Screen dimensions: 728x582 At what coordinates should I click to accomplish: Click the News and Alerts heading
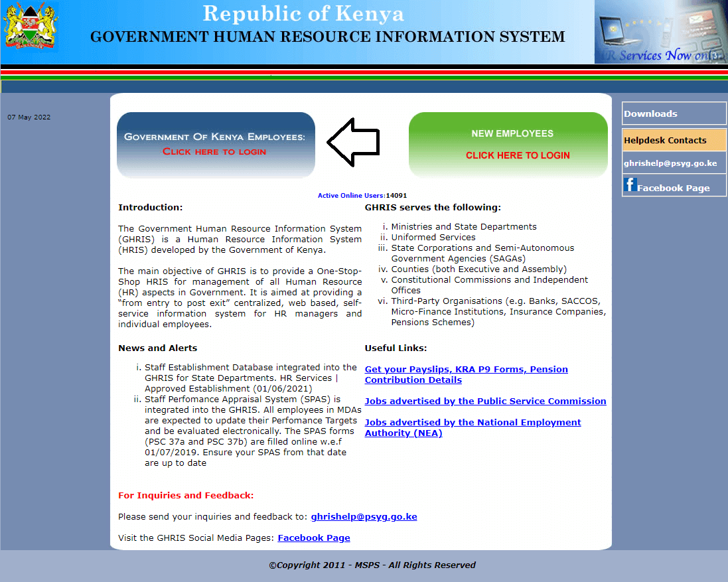coord(157,348)
